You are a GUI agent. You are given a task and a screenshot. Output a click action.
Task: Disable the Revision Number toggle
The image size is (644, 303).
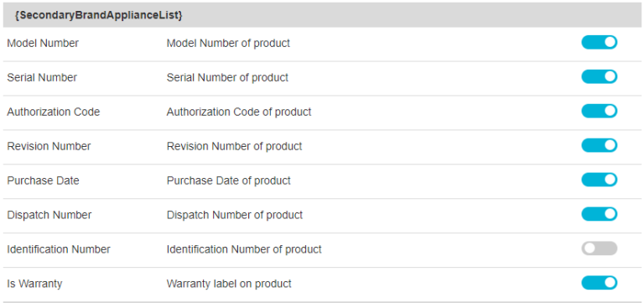(x=599, y=145)
